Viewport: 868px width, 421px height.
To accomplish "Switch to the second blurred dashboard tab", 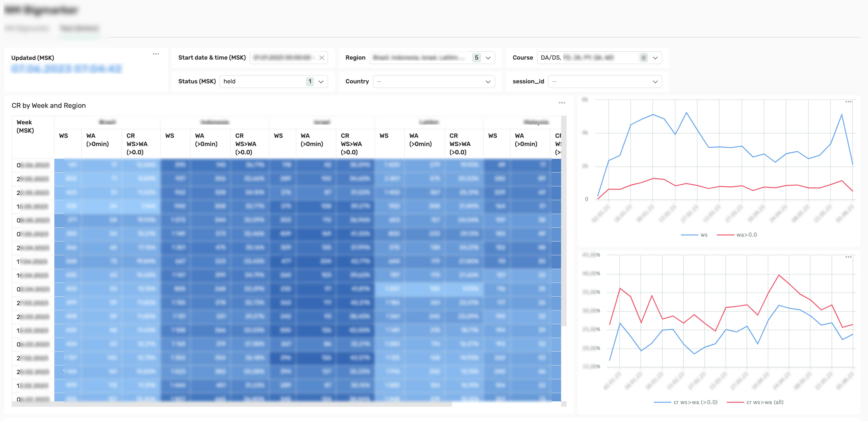I will click(x=80, y=28).
